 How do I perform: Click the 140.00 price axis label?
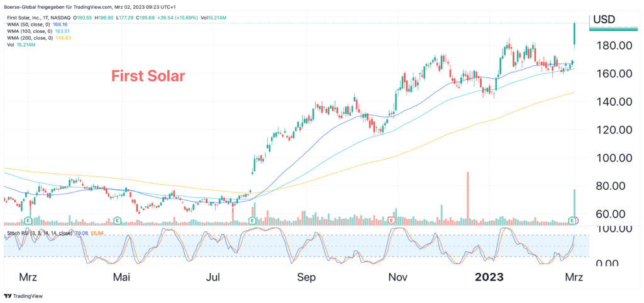point(614,102)
